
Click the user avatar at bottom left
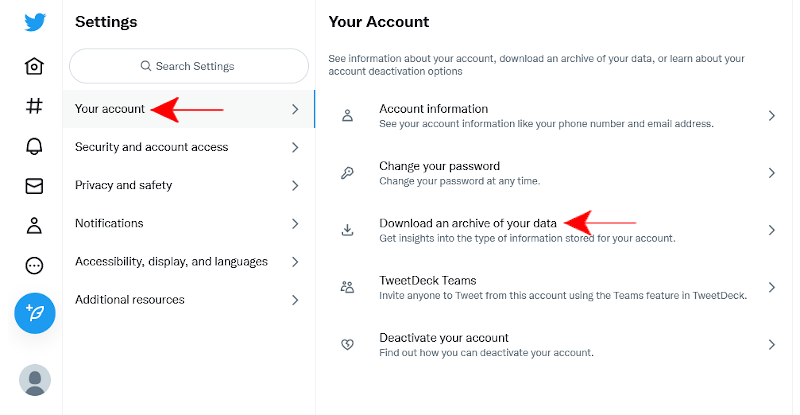[35, 380]
